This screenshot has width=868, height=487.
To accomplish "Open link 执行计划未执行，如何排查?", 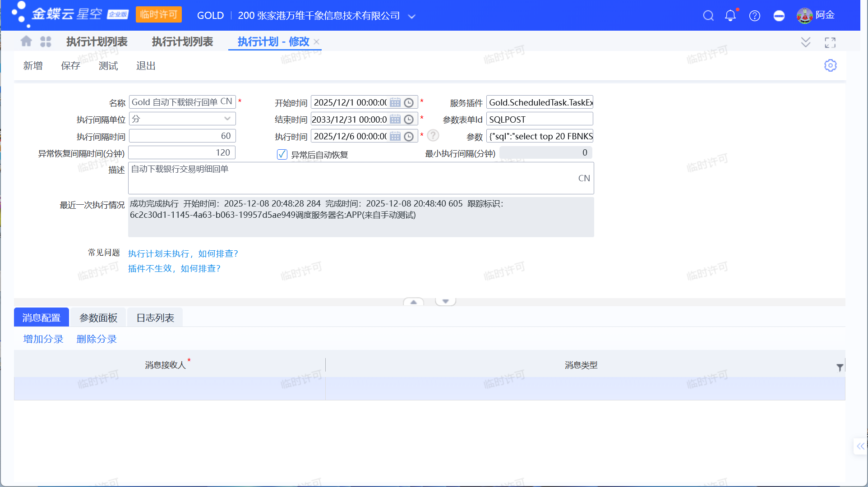I will tap(183, 253).
